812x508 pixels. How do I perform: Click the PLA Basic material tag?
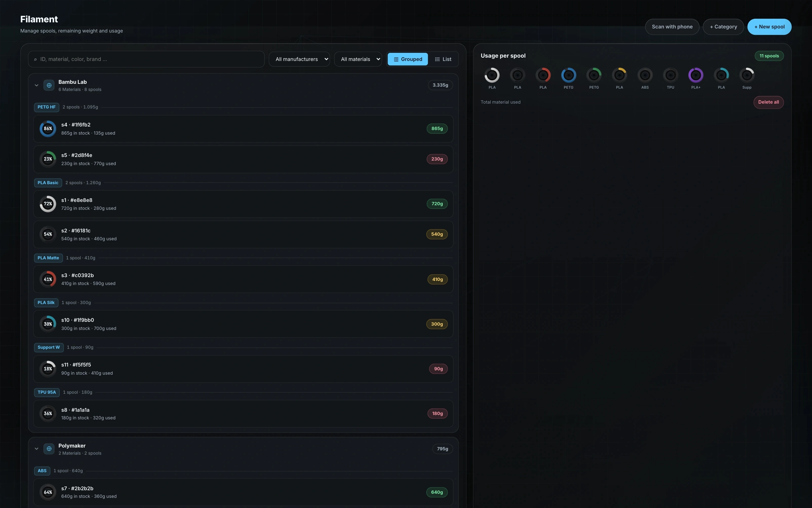coord(48,183)
